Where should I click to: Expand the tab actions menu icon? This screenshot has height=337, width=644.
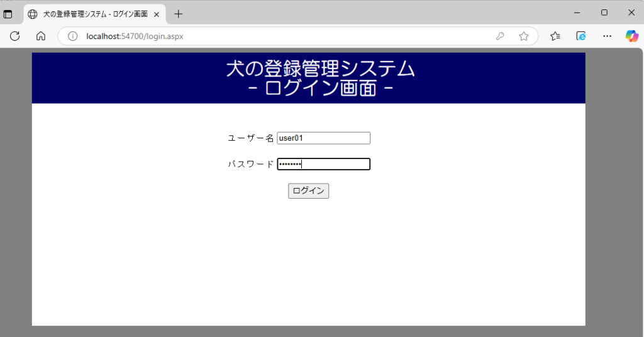pos(8,14)
